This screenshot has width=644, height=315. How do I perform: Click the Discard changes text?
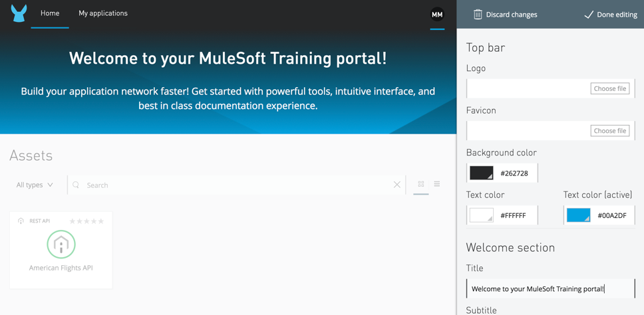click(512, 15)
